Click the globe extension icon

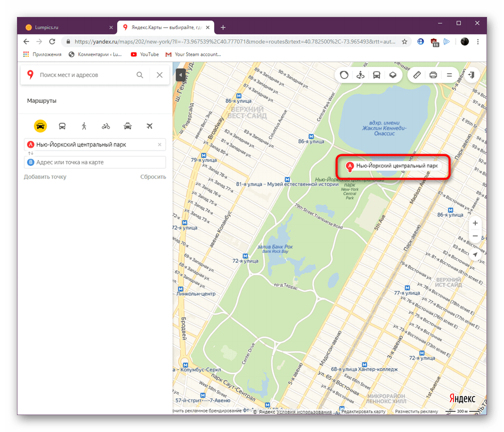(x=420, y=42)
